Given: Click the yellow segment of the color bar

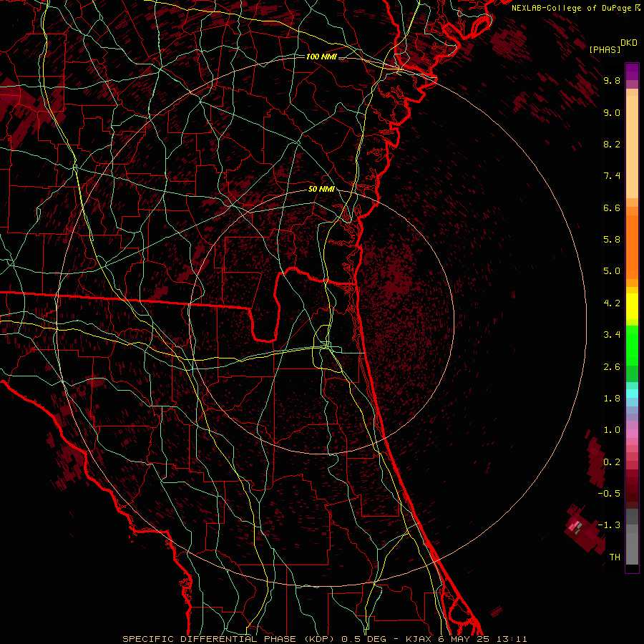Looking at the screenshot, I should tap(632, 306).
